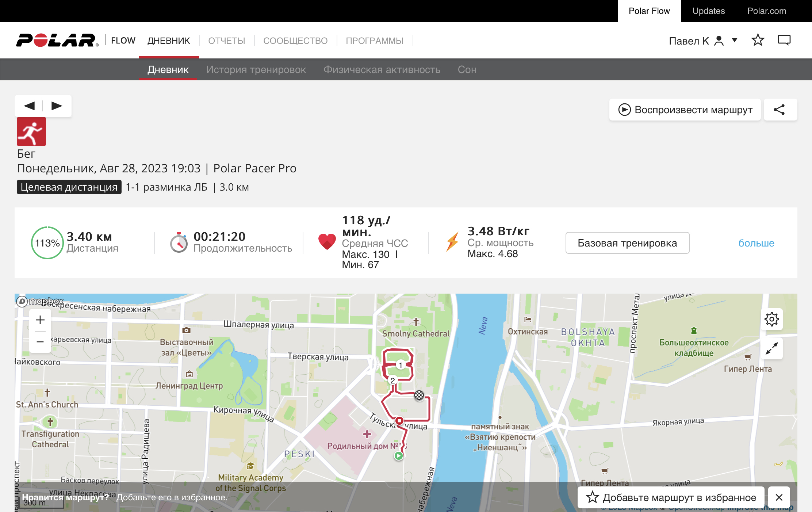Click the heart rate icon

[327, 242]
